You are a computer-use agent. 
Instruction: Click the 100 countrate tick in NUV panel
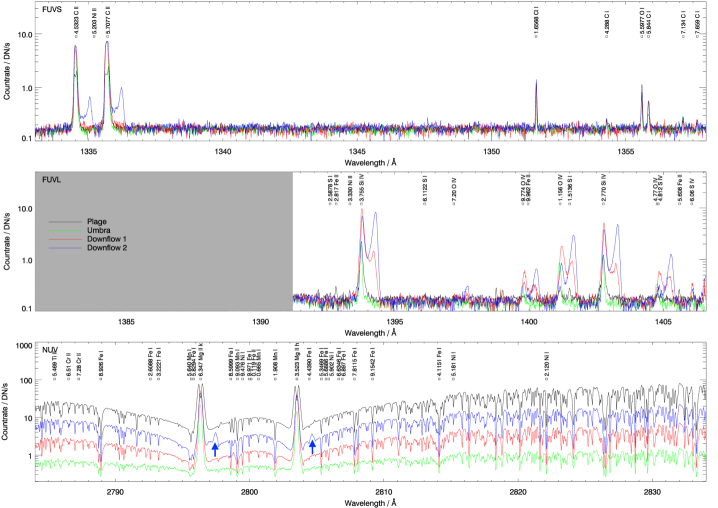tap(27, 380)
